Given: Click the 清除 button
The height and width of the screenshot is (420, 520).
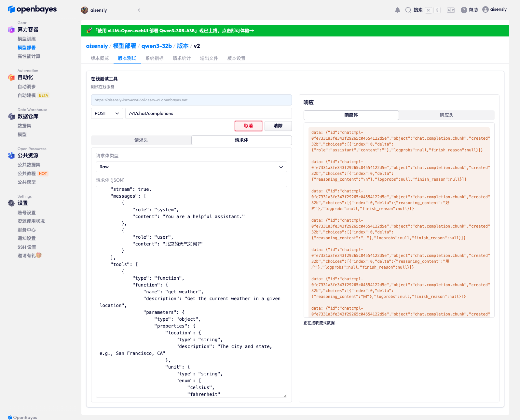Looking at the screenshot, I should click(x=278, y=126).
